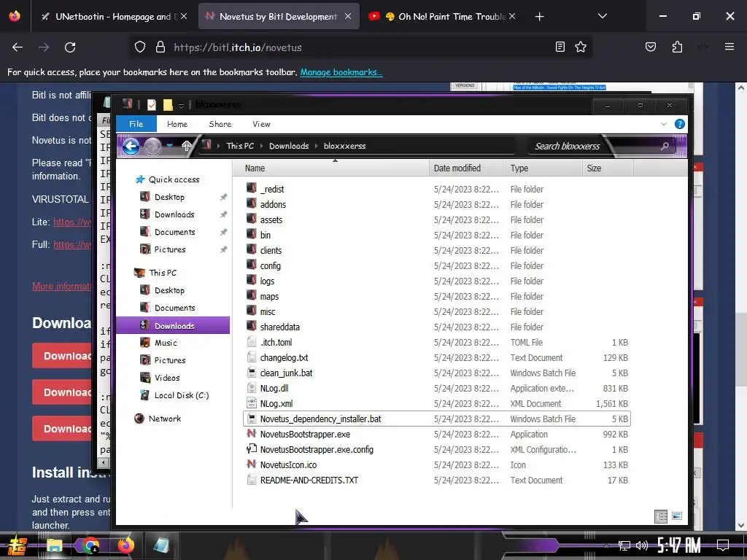The width and height of the screenshot is (747, 560).
Task: Select Local Disk (C:) in sidebar
Action: [181, 395]
